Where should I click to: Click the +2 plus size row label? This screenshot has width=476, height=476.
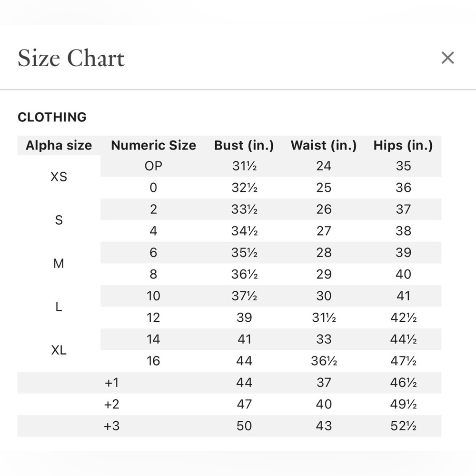111,404
